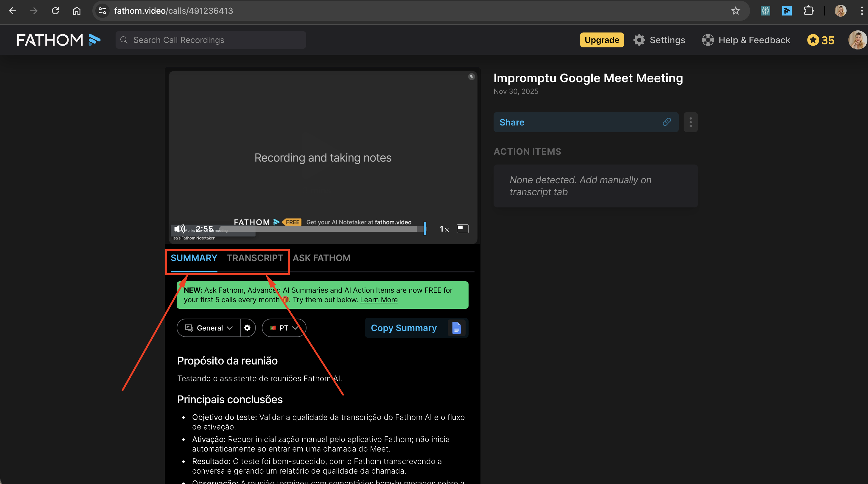Click the Google Docs icon beside Copy Summary

(x=456, y=328)
